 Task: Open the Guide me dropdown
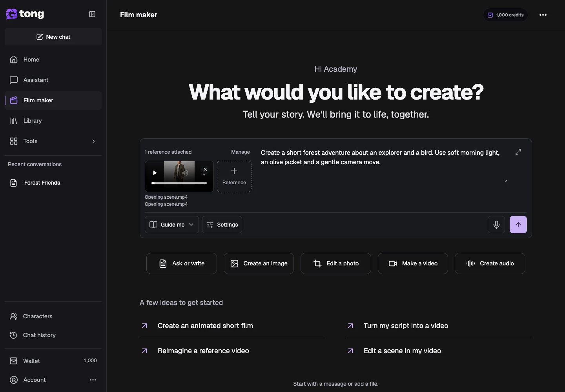tap(172, 225)
